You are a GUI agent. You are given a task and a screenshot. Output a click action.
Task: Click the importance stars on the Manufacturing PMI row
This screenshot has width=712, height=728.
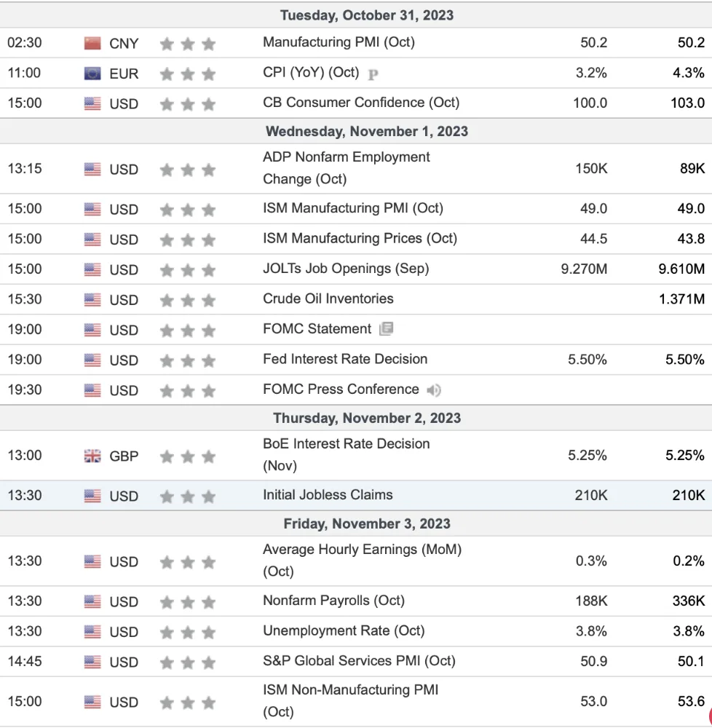[188, 44]
